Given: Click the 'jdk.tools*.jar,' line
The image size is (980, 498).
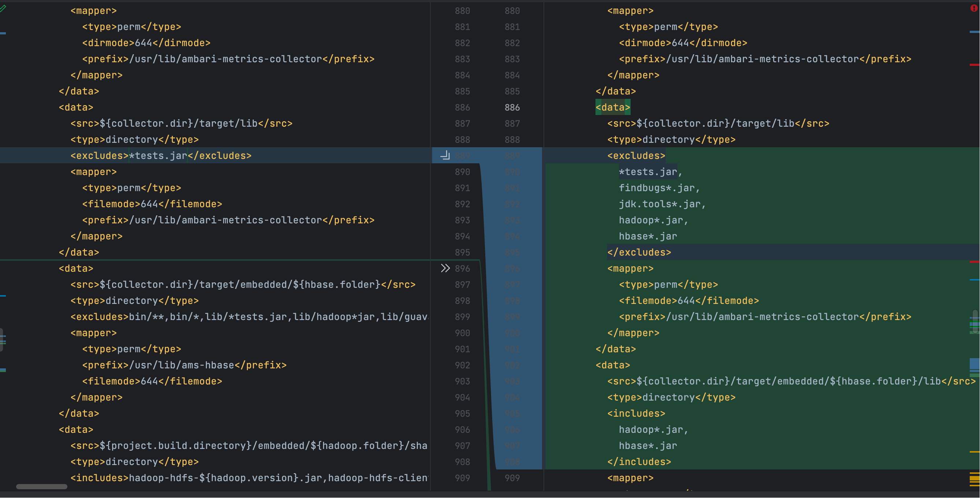Looking at the screenshot, I should [662, 204].
